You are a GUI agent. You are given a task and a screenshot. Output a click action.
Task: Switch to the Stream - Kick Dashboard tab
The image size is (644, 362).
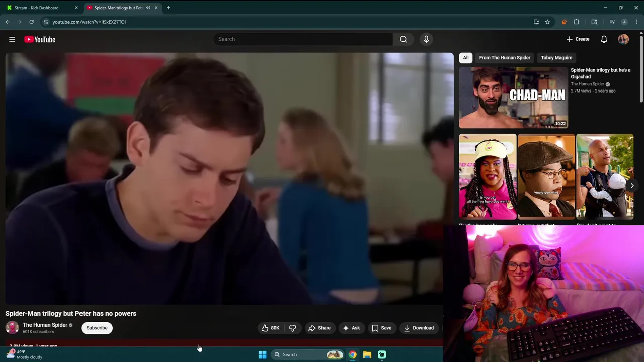(x=36, y=8)
